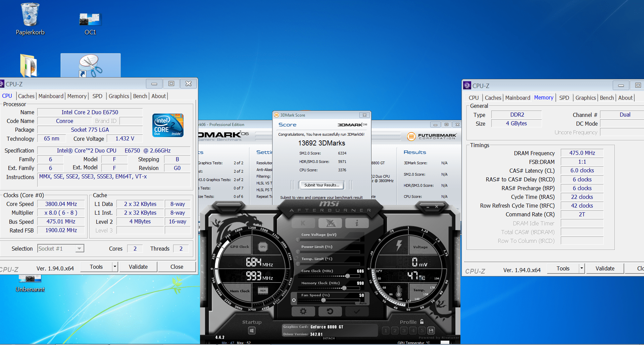Toggle apply overclocking at Windows startup
This screenshot has width=644, height=345.
252,331
